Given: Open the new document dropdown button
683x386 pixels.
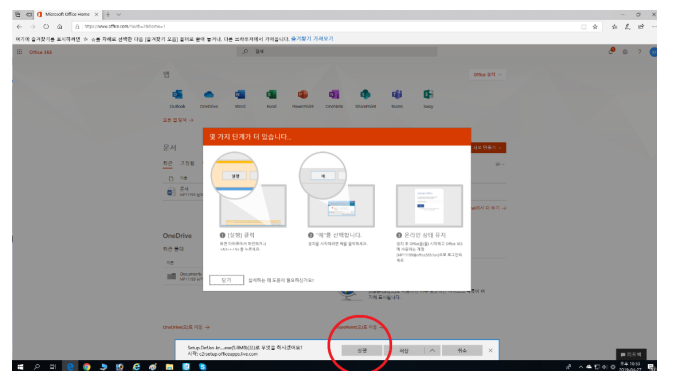Looking at the screenshot, I should (488, 148).
